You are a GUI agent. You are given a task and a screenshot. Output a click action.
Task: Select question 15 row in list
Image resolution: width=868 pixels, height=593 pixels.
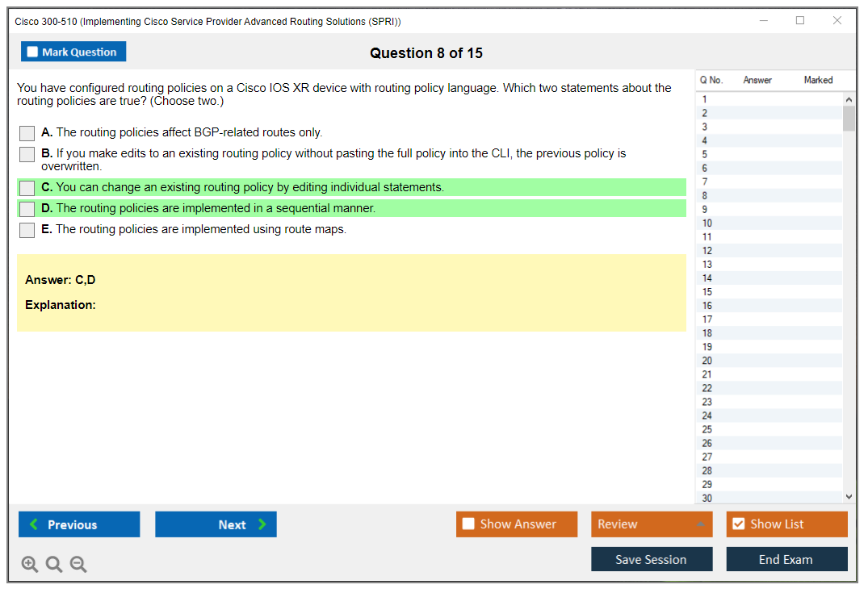707,292
